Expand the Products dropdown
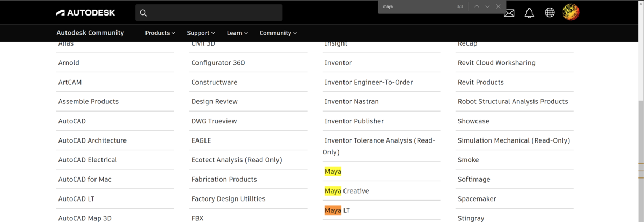 pyautogui.click(x=160, y=33)
